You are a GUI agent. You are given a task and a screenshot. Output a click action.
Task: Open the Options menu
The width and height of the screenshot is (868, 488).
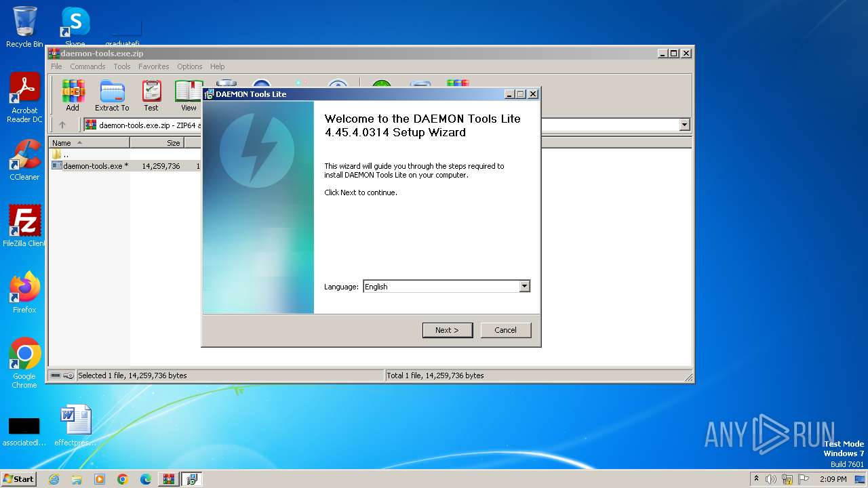(x=190, y=66)
